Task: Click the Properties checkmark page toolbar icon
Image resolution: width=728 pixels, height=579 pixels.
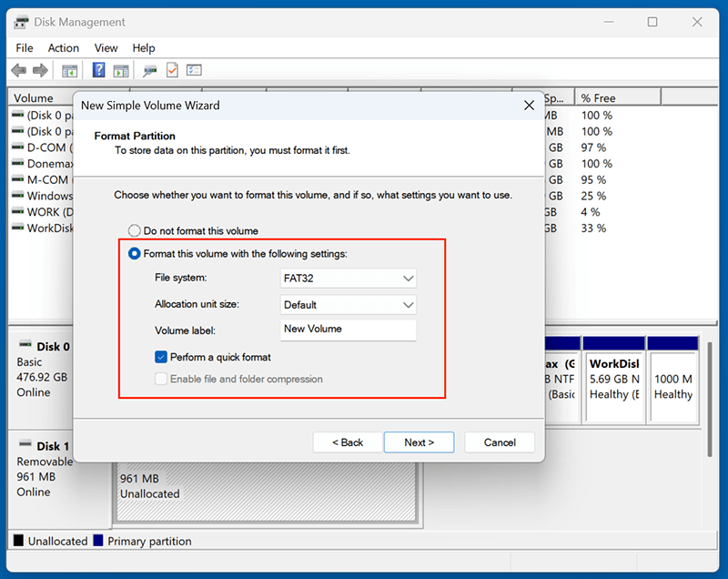Action: pyautogui.click(x=171, y=71)
